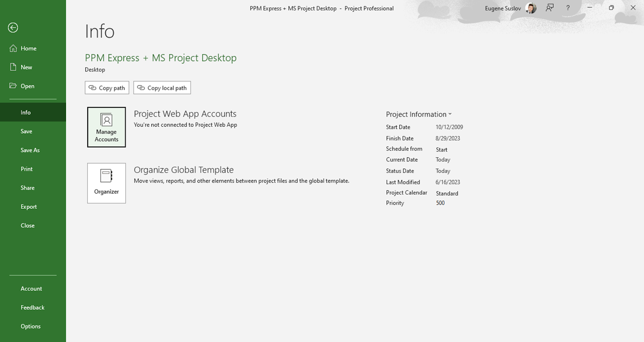Screen dimensions: 644x342
Task: Click the Organize Global Template heading
Action: tap(184, 170)
